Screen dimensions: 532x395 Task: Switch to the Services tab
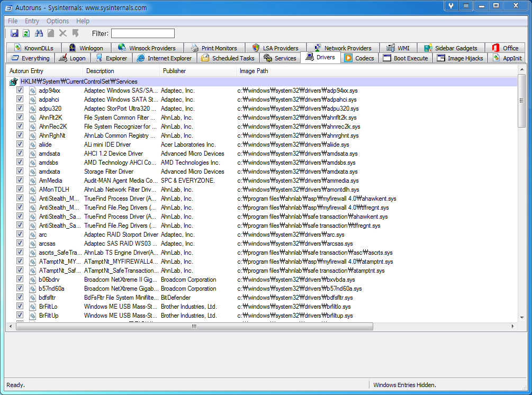tap(280, 58)
